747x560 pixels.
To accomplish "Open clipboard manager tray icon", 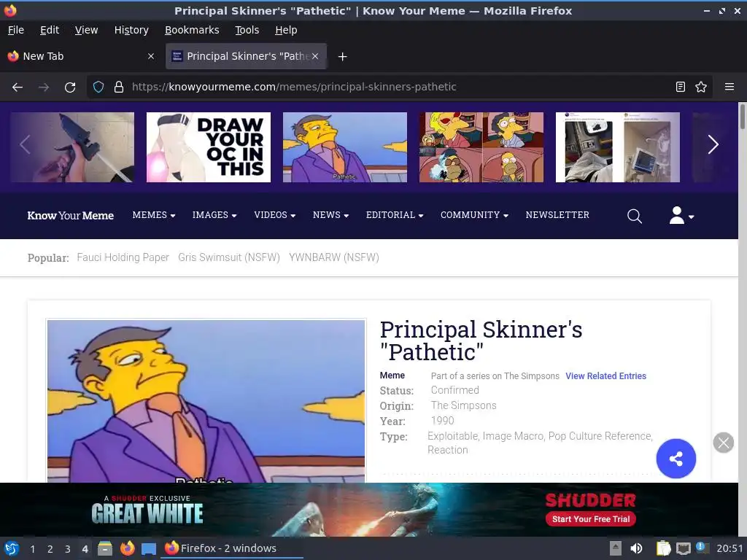I will 663,548.
